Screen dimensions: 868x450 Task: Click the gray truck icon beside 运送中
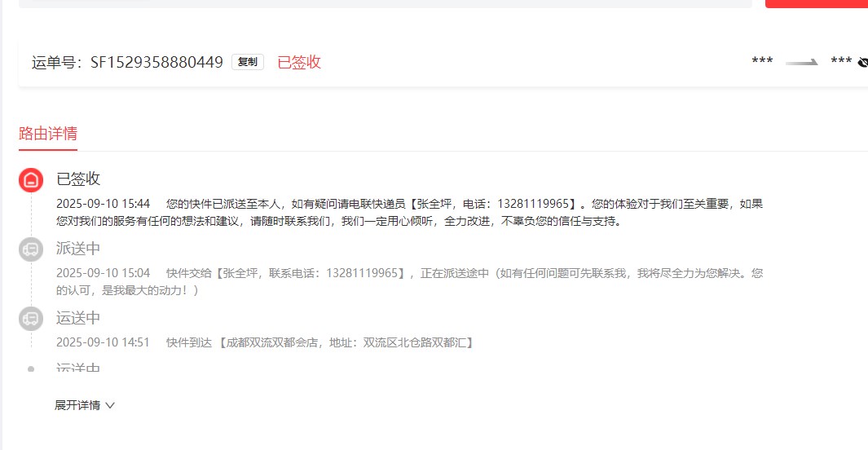click(x=31, y=319)
